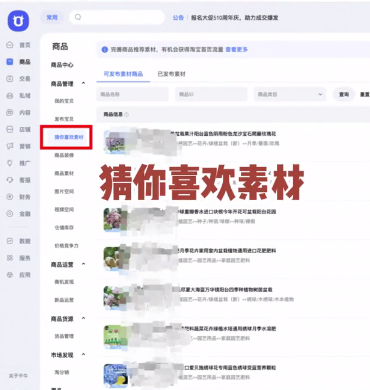Click the 重置 reset button
The image size is (370, 390).
pyautogui.click(x=365, y=95)
